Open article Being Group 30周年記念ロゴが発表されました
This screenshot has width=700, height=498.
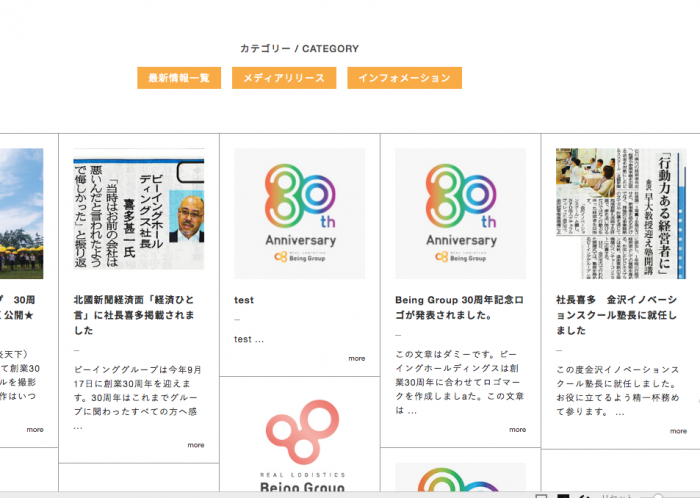point(459,307)
